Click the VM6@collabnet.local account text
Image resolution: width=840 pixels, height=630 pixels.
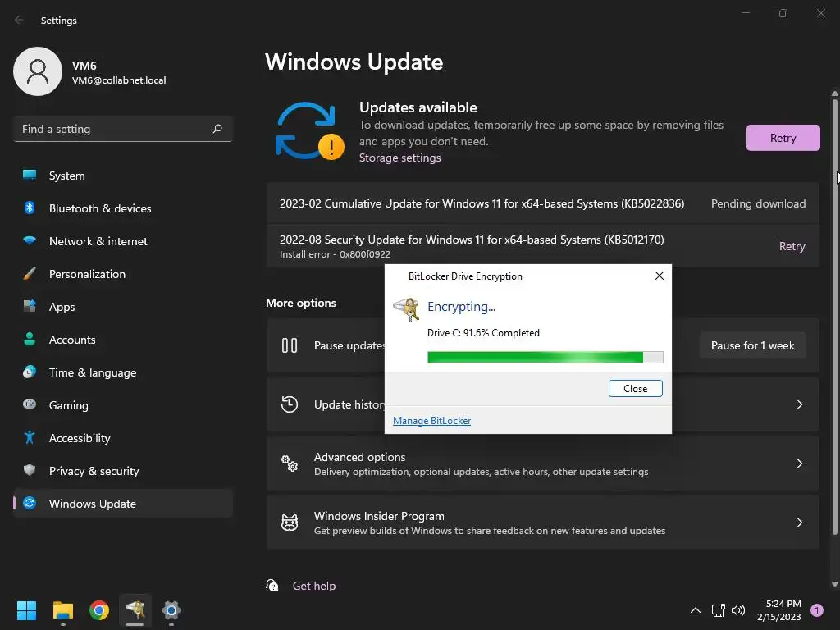pos(119,80)
